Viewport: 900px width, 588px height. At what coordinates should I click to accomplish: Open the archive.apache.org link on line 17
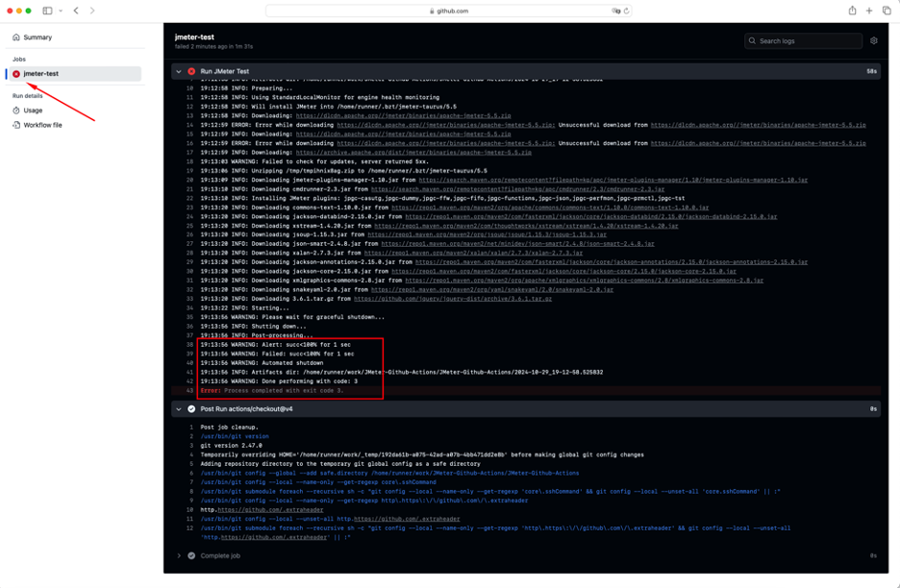pyautogui.click(x=413, y=153)
